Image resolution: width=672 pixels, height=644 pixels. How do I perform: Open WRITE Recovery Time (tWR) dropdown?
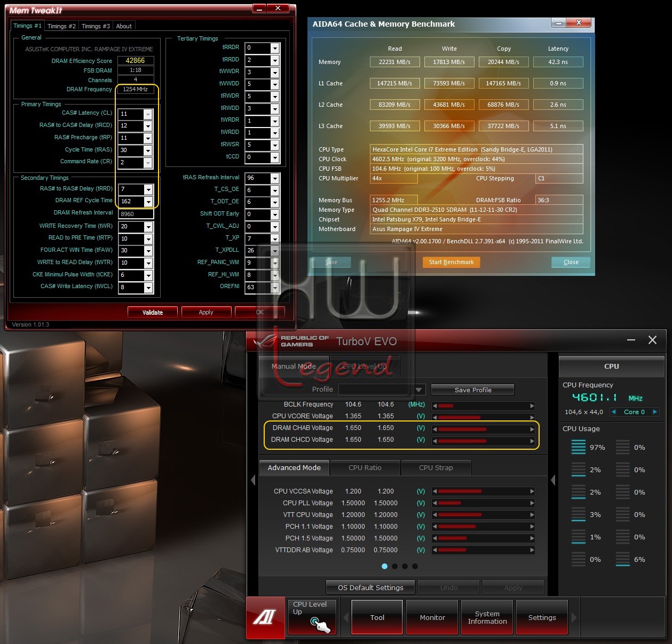point(148,227)
